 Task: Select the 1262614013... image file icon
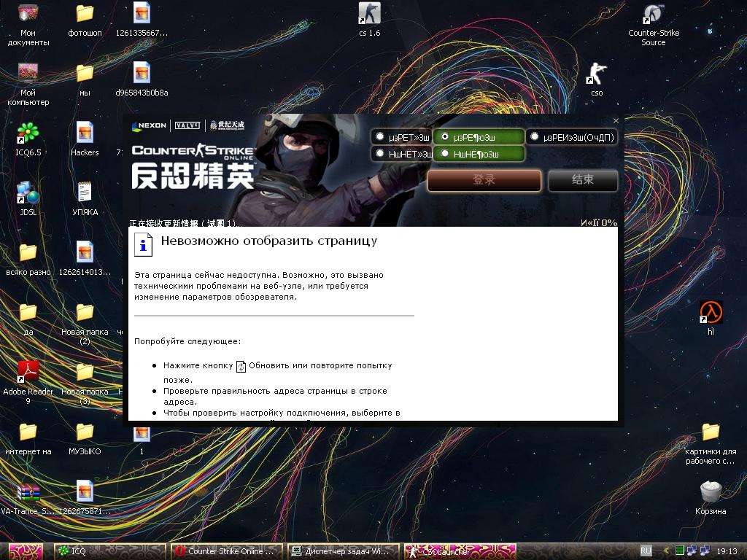pyautogui.click(x=85, y=252)
